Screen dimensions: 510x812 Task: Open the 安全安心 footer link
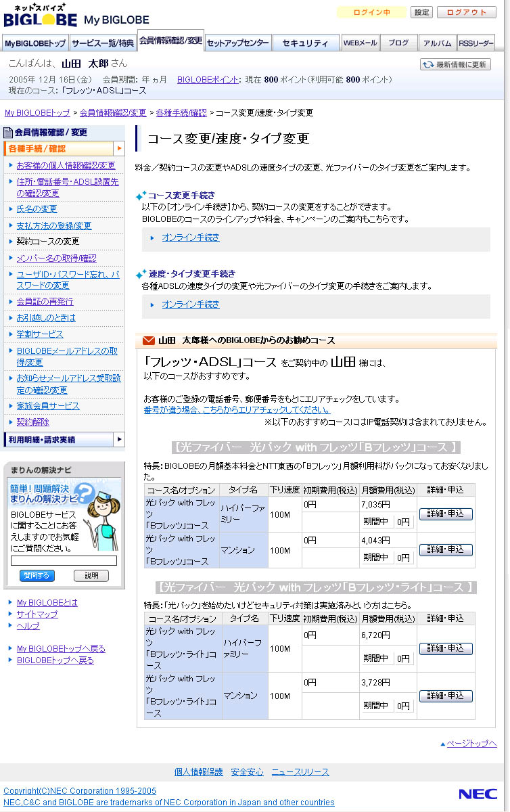(x=247, y=772)
